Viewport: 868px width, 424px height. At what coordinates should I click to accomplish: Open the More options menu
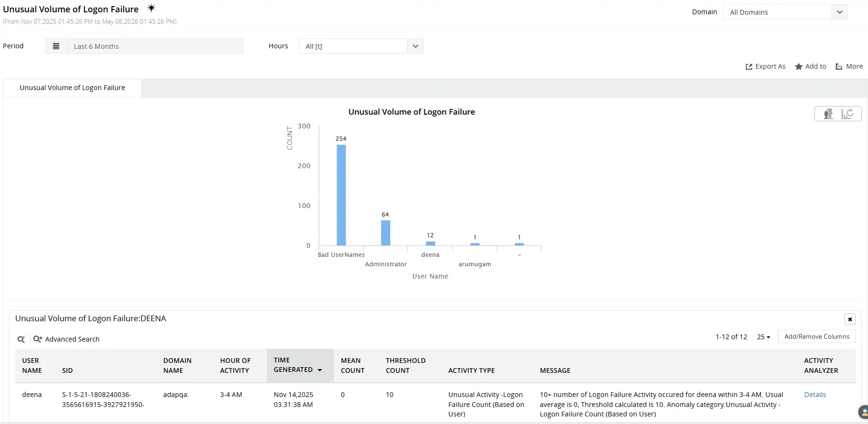pos(849,66)
